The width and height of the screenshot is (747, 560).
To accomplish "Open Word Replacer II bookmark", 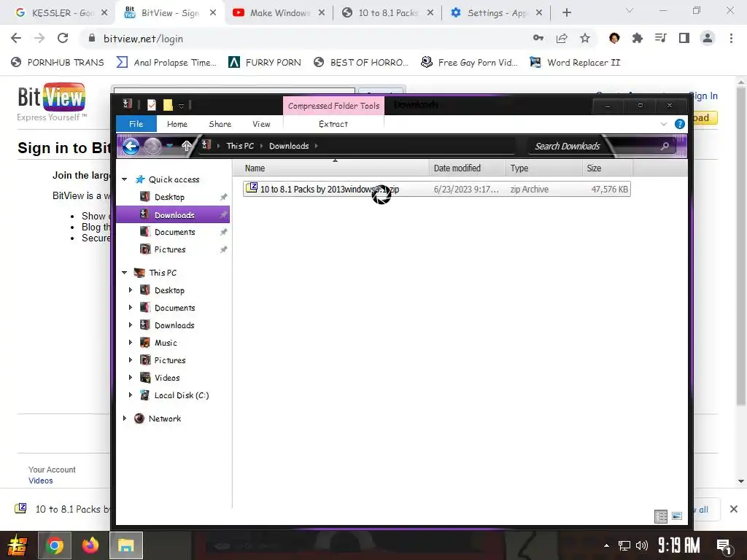I will pyautogui.click(x=575, y=63).
